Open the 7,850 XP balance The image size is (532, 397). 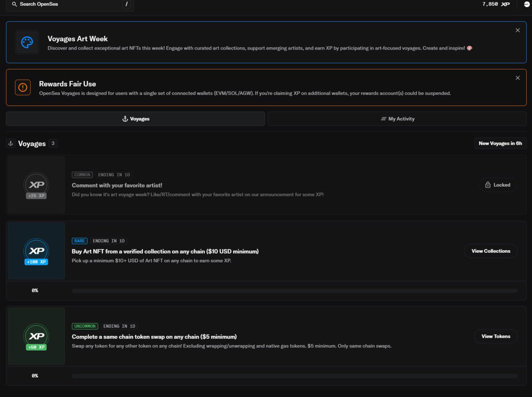[496, 4]
